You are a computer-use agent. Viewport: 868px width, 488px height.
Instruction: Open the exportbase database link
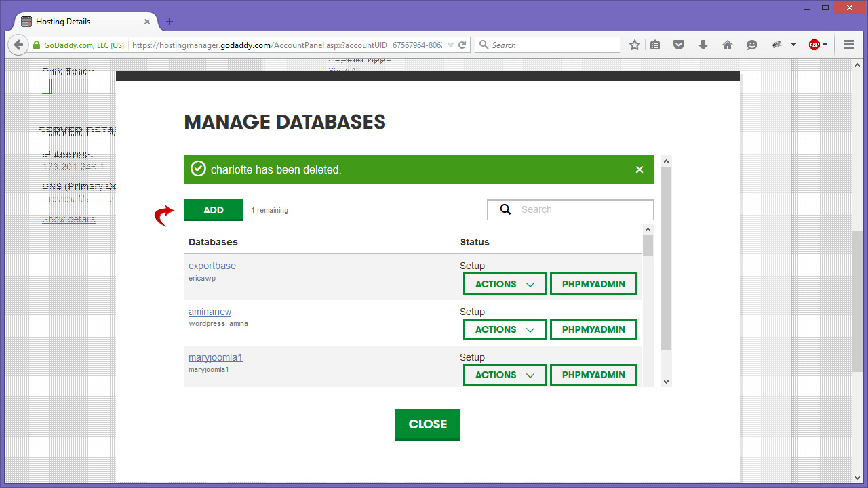pos(212,266)
